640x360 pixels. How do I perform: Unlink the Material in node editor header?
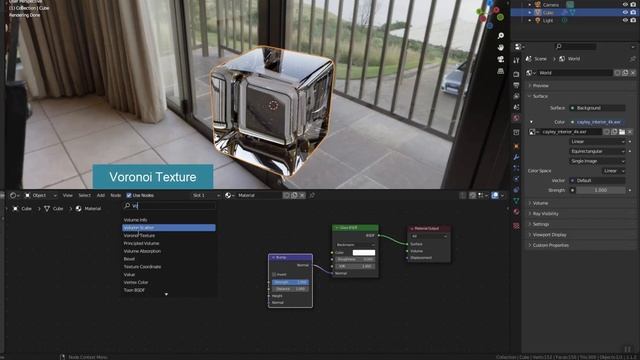tap(302, 196)
